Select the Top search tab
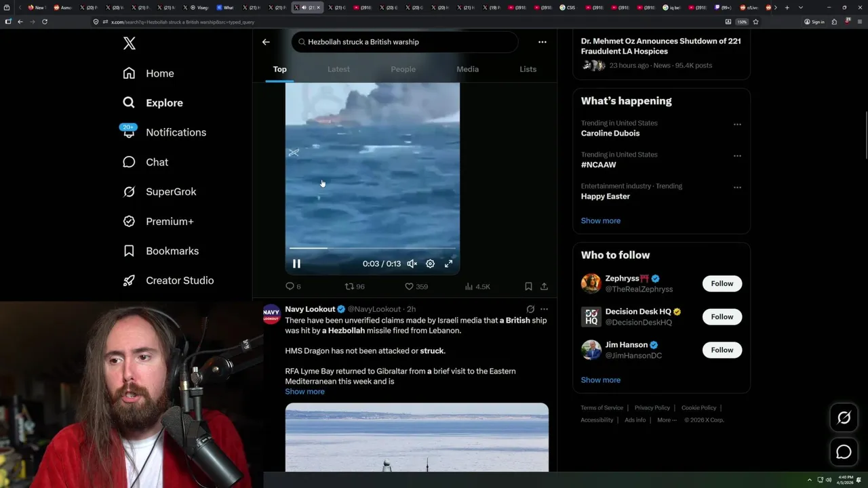Viewport: 868px width, 488px height. pyautogui.click(x=279, y=69)
